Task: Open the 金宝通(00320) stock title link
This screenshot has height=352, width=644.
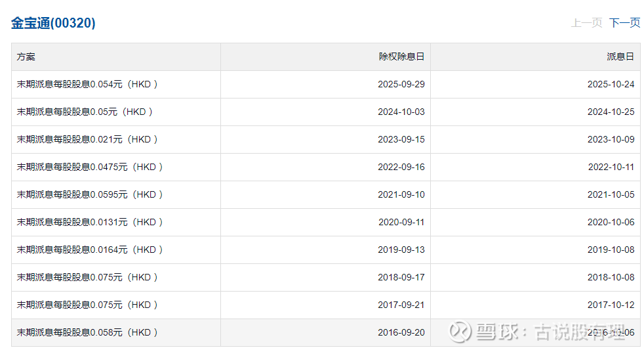Action: click(x=53, y=23)
